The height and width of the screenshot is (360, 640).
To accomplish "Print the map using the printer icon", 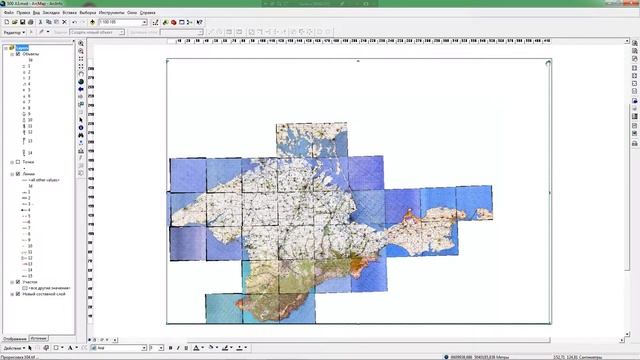I will click(30, 22).
